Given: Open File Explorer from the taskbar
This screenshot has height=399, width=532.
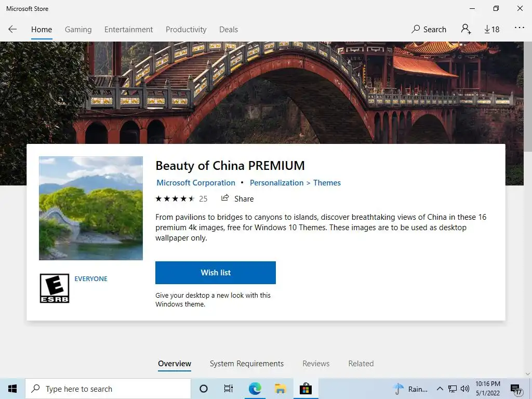Looking at the screenshot, I should pyautogui.click(x=280, y=389).
